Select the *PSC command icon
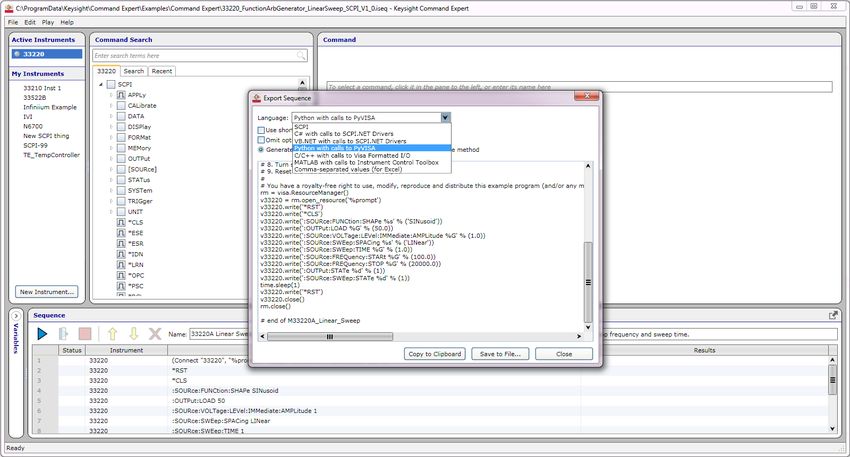 [x=121, y=286]
